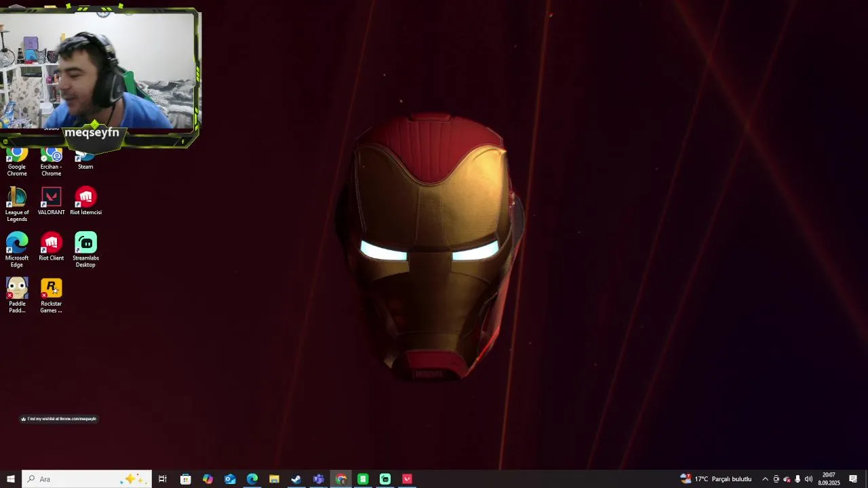Click the Meet Now camera tray icon
Image resolution: width=868 pixels, height=488 pixels.
[776, 479]
